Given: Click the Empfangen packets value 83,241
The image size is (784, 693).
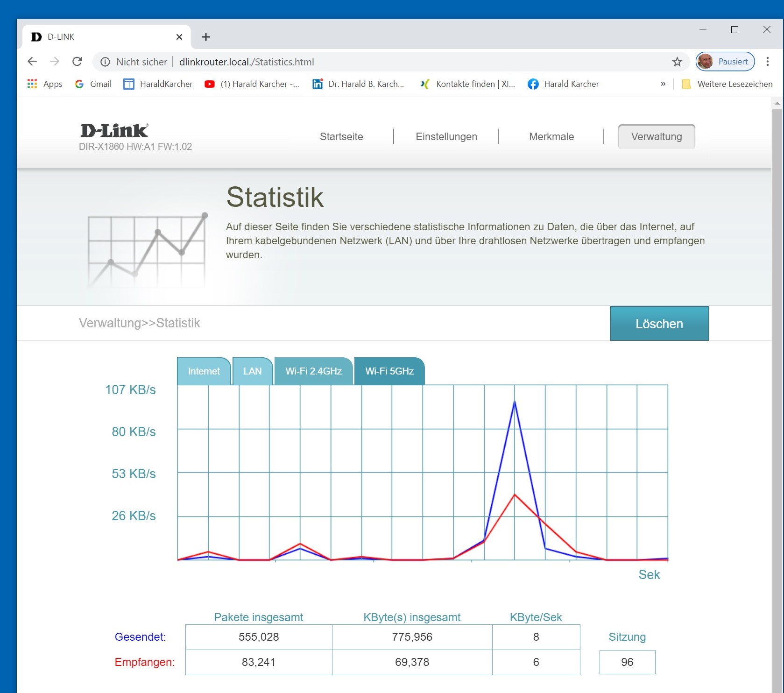Looking at the screenshot, I should pos(259,662).
